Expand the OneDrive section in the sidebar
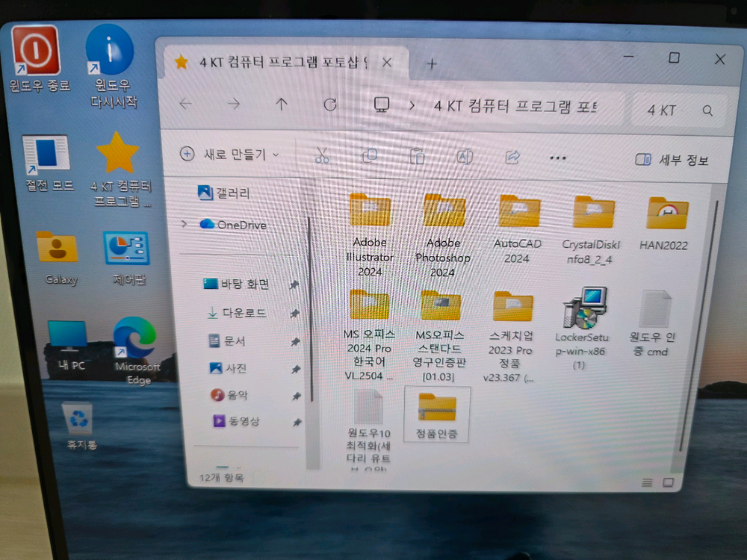 [x=184, y=224]
